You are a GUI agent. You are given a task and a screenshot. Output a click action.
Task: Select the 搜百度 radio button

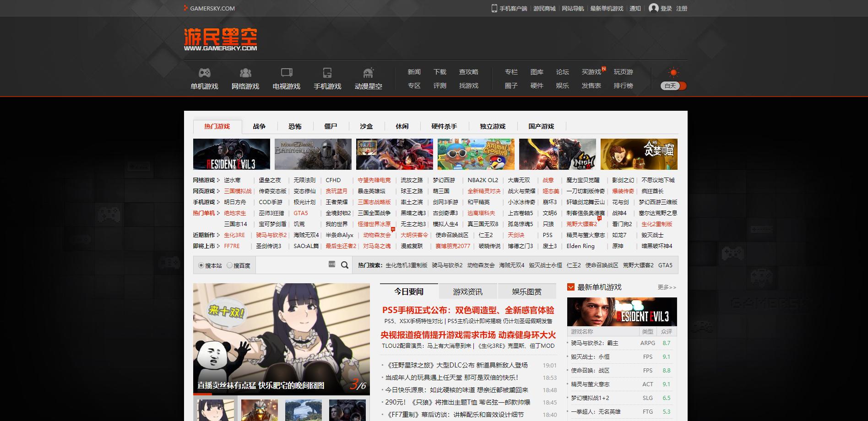[x=229, y=265]
